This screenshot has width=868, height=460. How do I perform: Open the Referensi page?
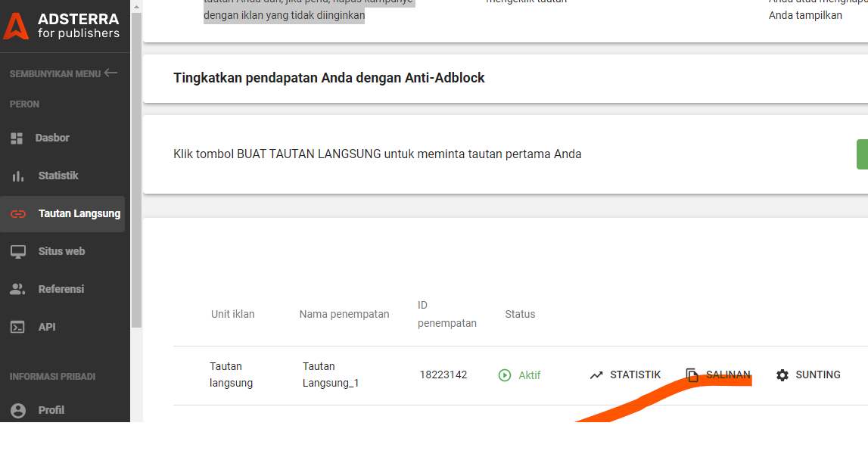63,289
